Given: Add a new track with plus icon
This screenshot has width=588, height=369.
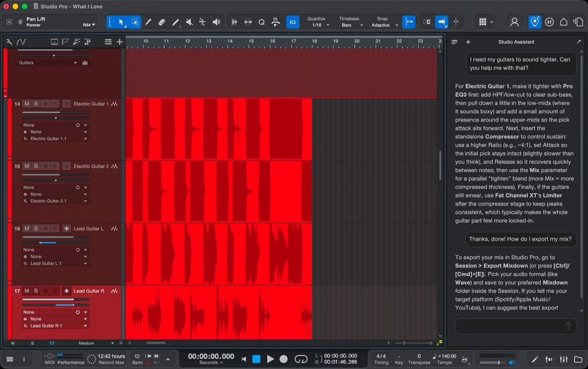Looking at the screenshot, I should (x=119, y=42).
